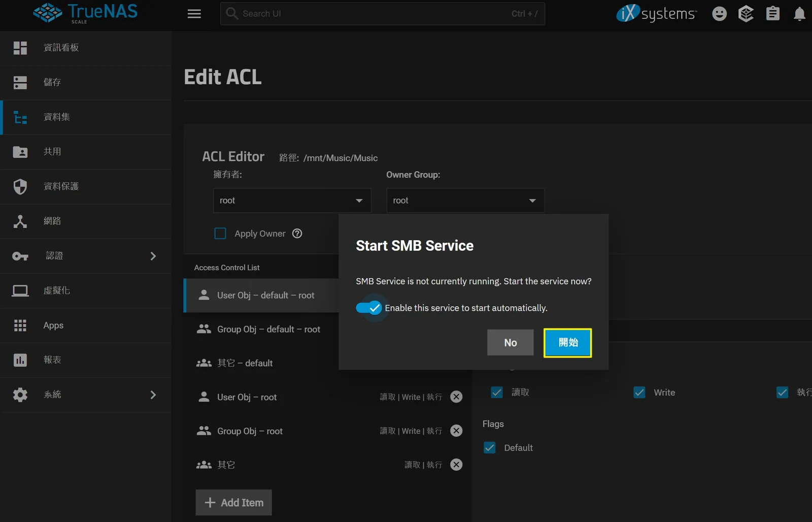Open the feedback smiley icon
Viewport: 812px width, 522px height.
click(719, 14)
